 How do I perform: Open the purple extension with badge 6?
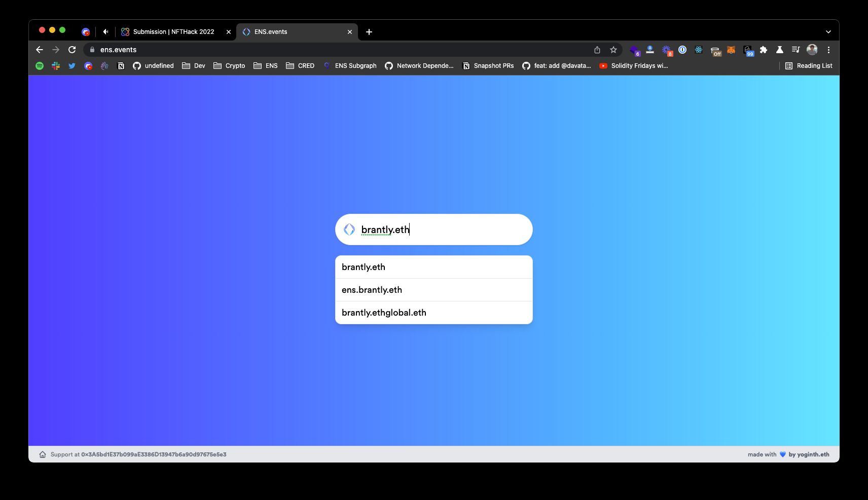[635, 50]
